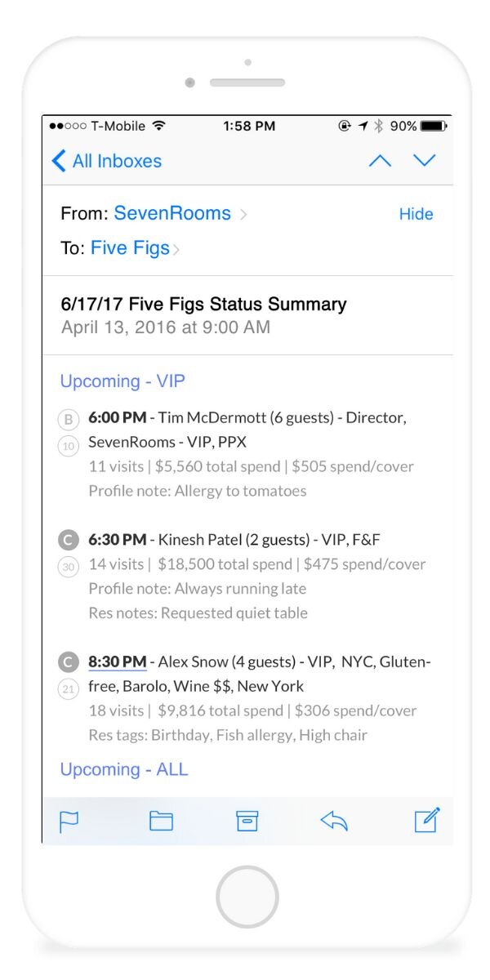
Task: Tap the battery indicator in status bar
Action: [433, 127]
